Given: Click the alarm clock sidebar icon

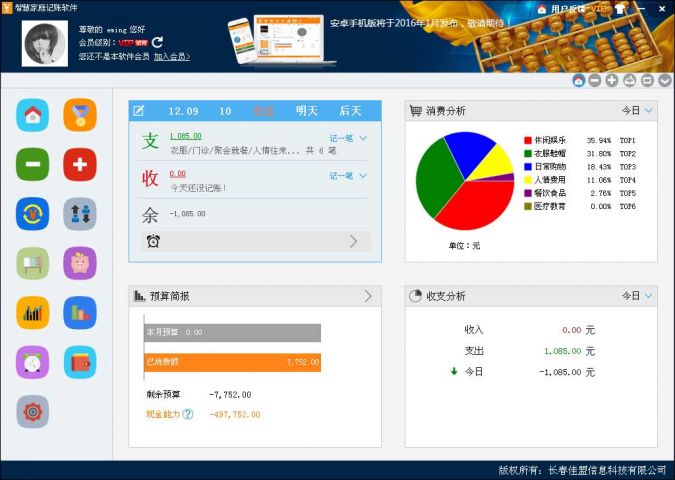Looking at the screenshot, I should click(32, 361).
